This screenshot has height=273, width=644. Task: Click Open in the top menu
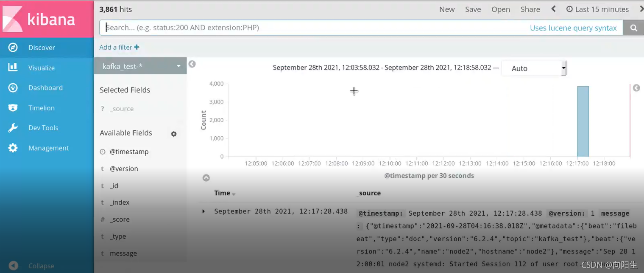point(501,9)
